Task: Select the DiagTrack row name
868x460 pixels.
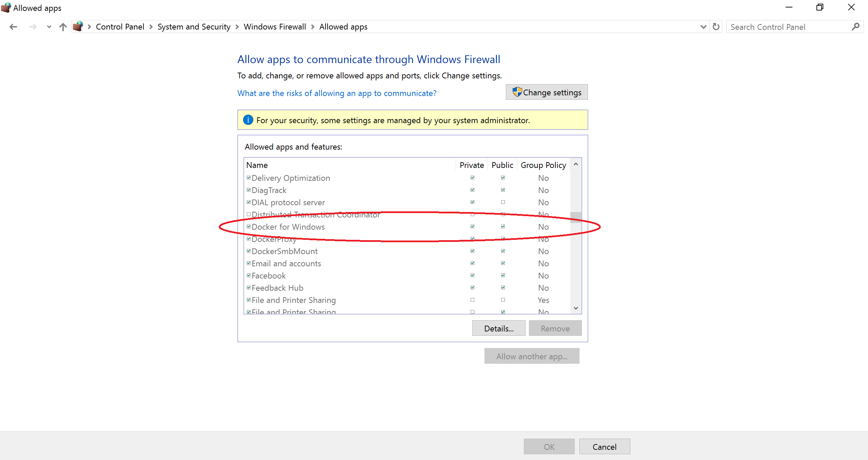Action: click(x=269, y=190)
